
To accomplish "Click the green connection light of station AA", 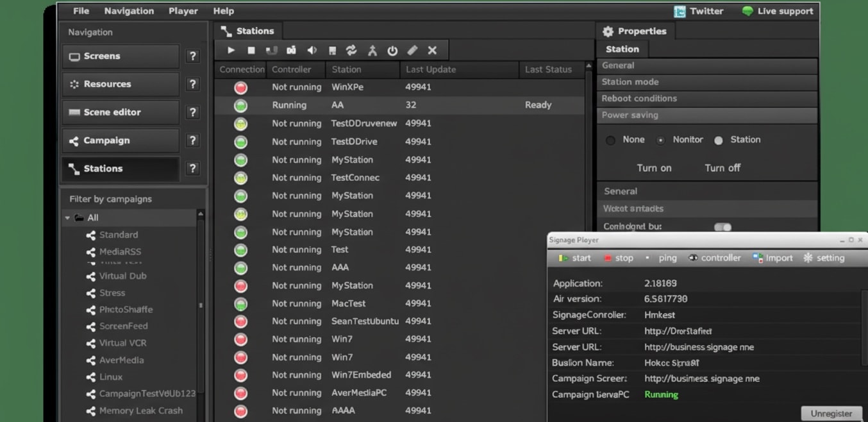I will click(241, 105).
